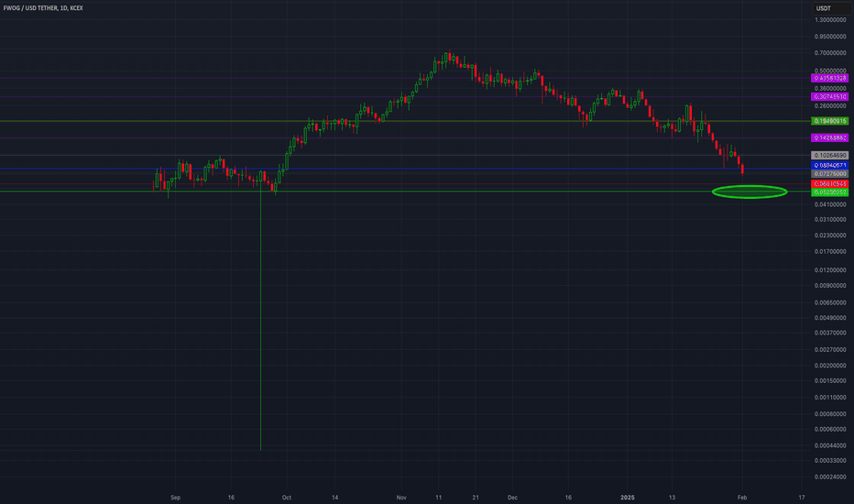This screenshot has width=854, height=504.
Task: Click the 0.00490000 price axis value
Action: pos(830,318)
